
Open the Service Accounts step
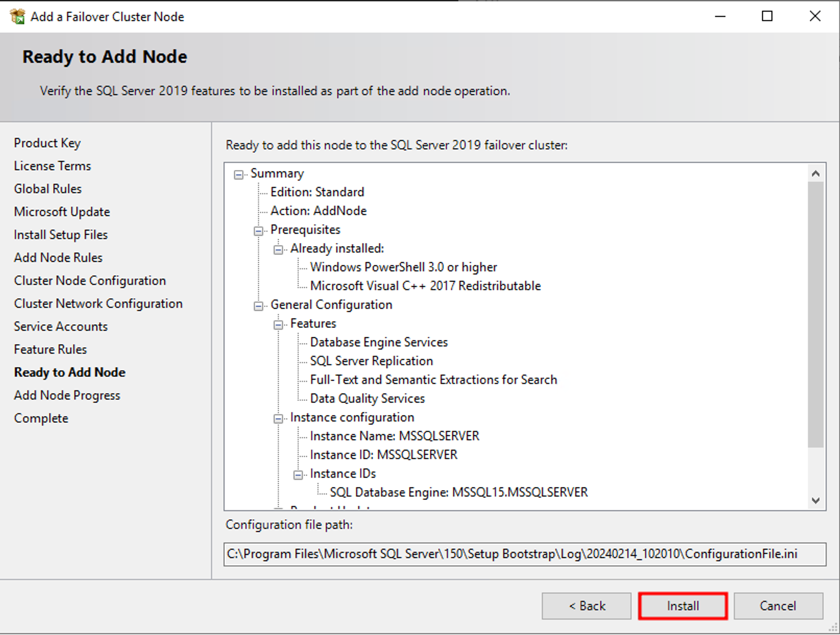click(x=61, y=326)
